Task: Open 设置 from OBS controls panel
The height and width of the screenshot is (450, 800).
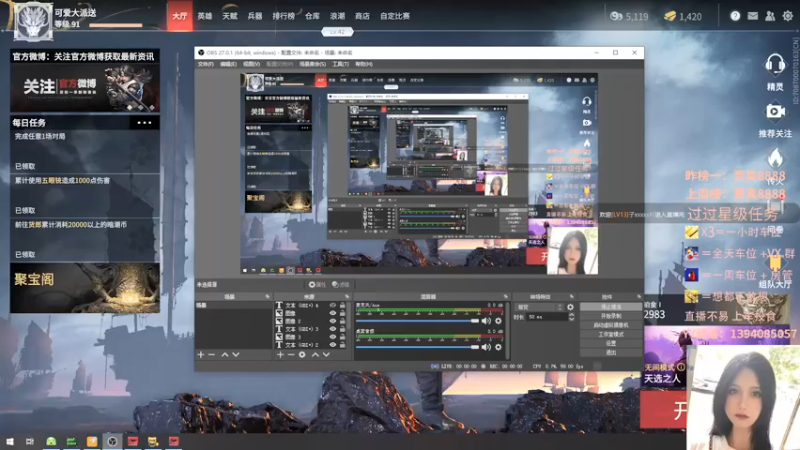Action: (611, 343)
